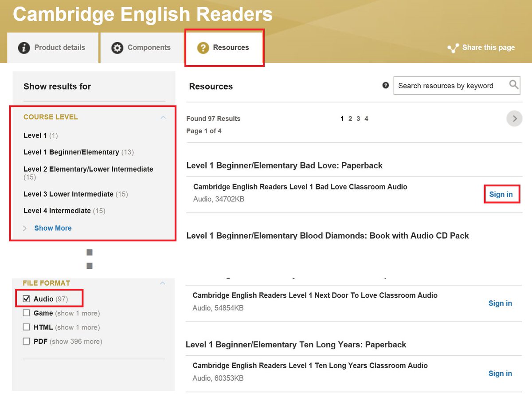Click the Bad Love: Paperback heading
This screenshot has width=532, height=397.
pos(284,165)
